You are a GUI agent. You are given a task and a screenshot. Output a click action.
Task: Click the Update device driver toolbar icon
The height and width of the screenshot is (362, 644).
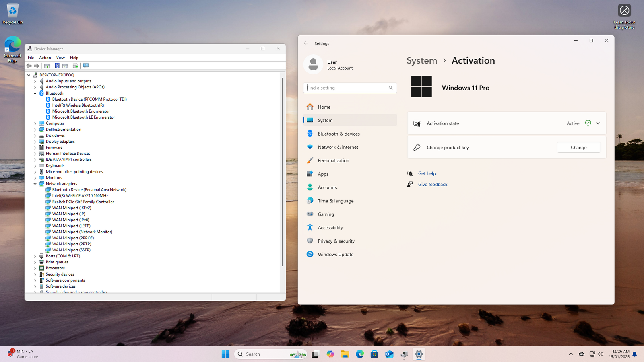[75, 66]
